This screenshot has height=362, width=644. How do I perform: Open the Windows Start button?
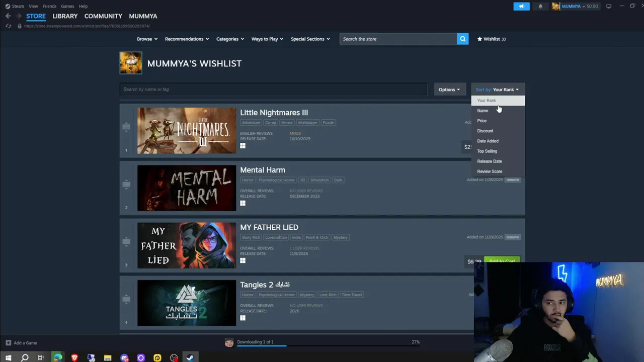pos(8,357)
